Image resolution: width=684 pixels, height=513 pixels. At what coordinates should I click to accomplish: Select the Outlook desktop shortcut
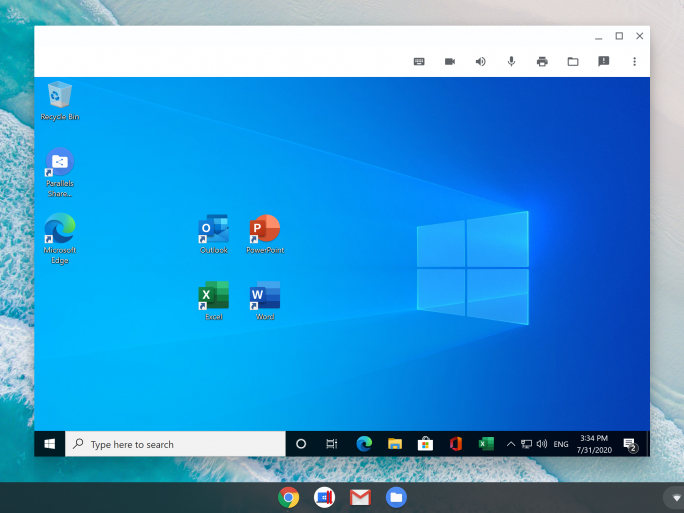pos(214,234)
